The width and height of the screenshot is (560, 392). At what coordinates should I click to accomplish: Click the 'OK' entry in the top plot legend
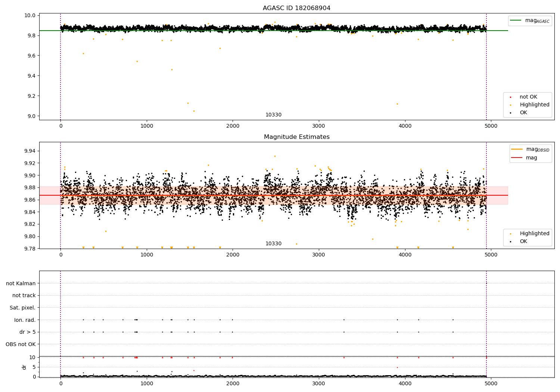tap(523, 113)
